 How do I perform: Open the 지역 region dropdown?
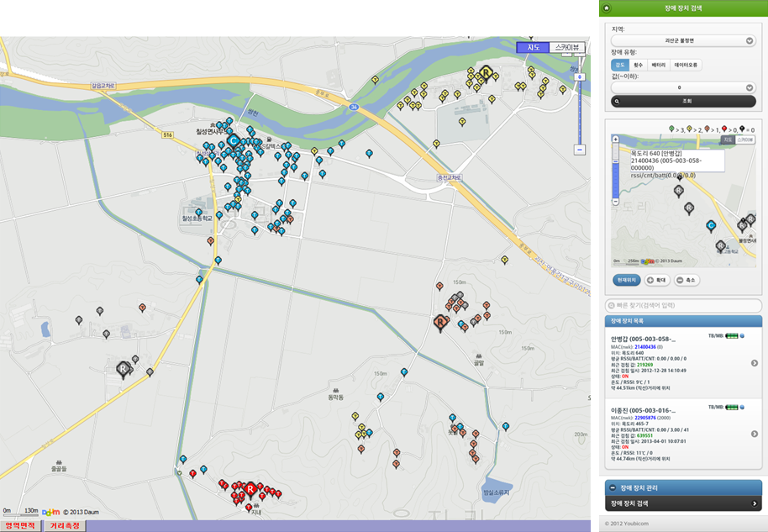(x=683, y=40)
